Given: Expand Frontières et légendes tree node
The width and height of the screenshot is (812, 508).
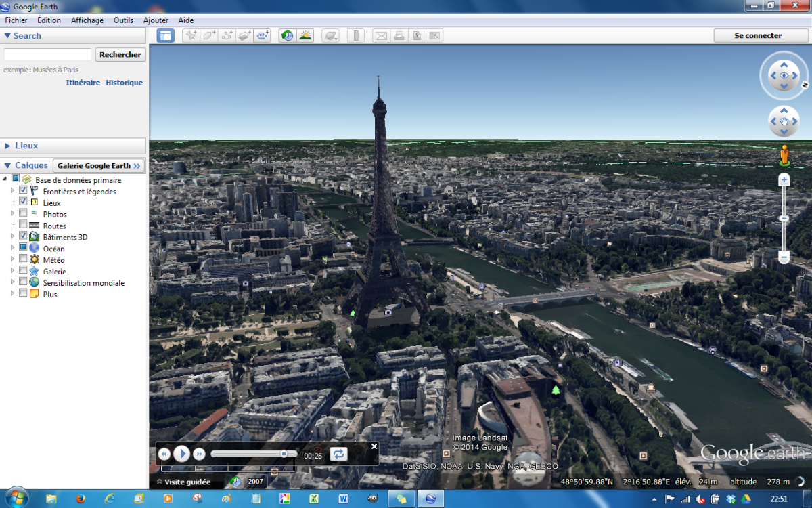Looking at the screenshot, I should click(x=12, y=192).
